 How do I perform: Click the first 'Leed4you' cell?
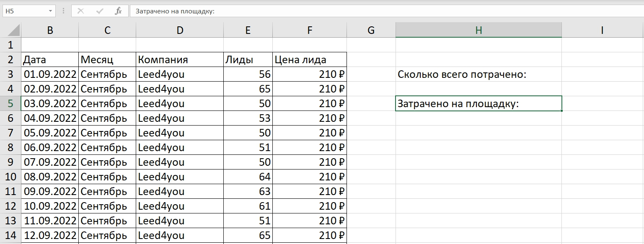pos(179,74)
